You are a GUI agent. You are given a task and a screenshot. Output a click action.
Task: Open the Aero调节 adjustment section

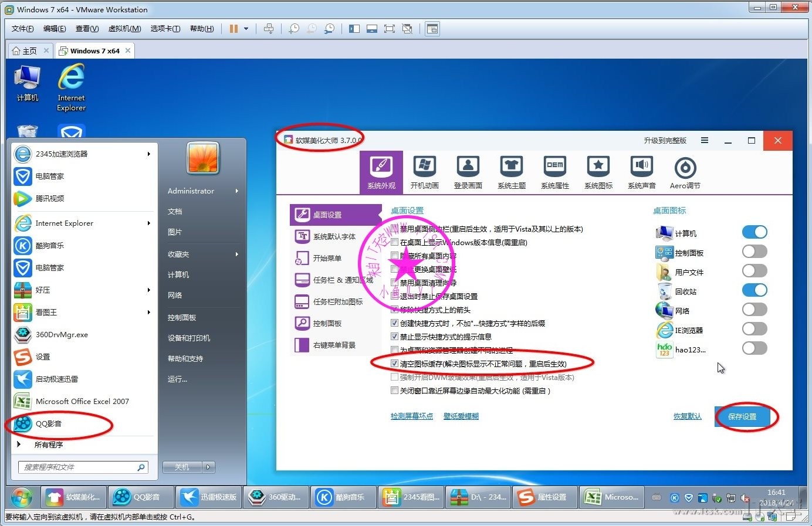coord(685,172)
